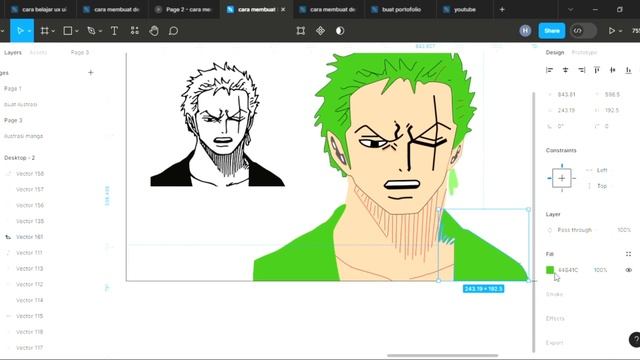The image size is (640, 360).
Task: Open the 'buat ilustrasi' page
Action: point(20,104)
